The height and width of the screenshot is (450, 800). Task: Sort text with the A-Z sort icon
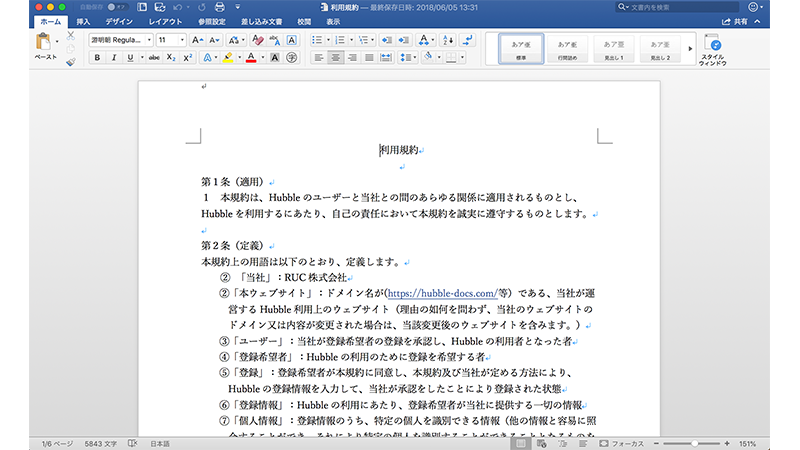click(x=448, y=40)
